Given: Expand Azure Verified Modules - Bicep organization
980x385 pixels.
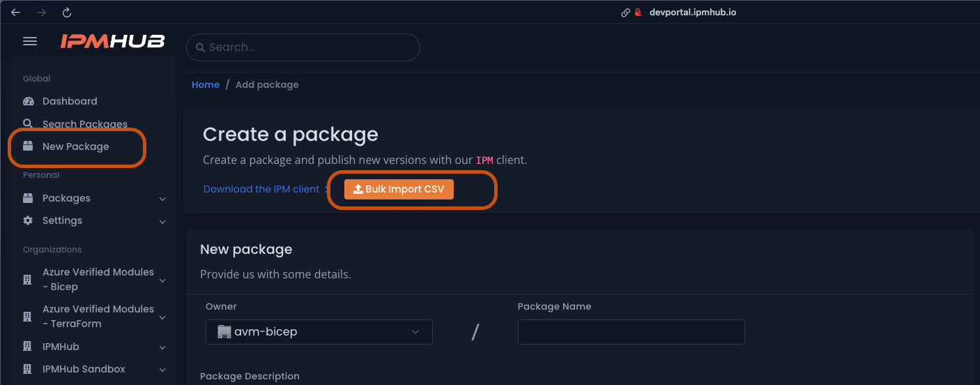Looking at the screenshot, I should (162, 280).
